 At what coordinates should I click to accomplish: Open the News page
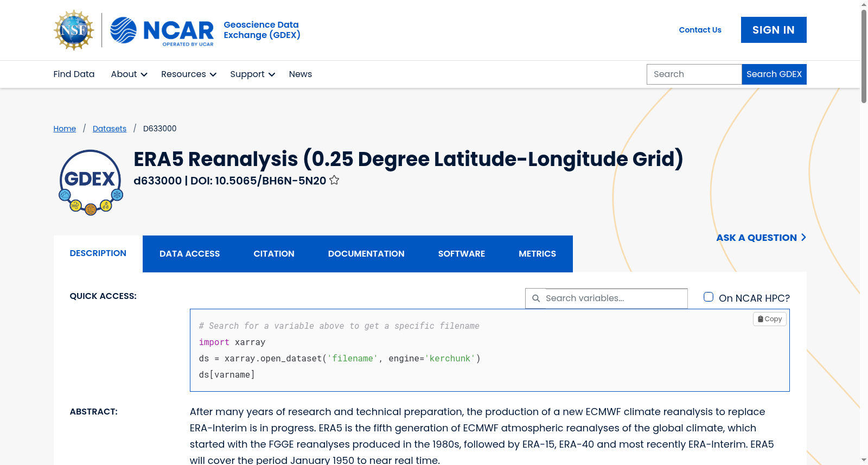[301, 74]
